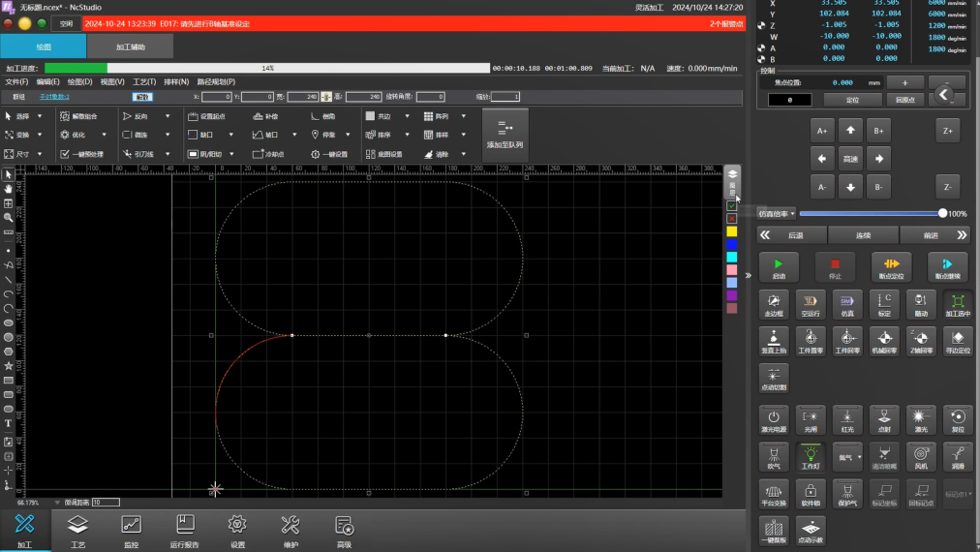Toggle the 工作灯 (work light) on or off
Viewport: 980px width, 552px height.
[811, 456]
